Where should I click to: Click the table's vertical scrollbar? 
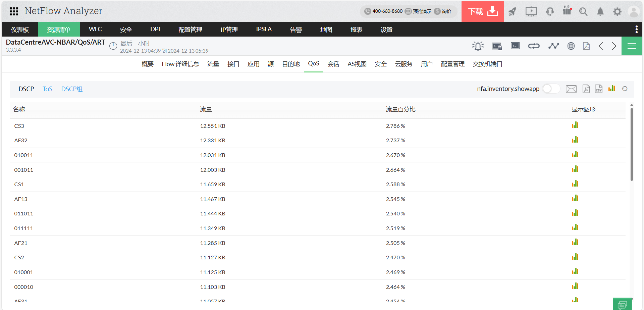pos(632,144)
